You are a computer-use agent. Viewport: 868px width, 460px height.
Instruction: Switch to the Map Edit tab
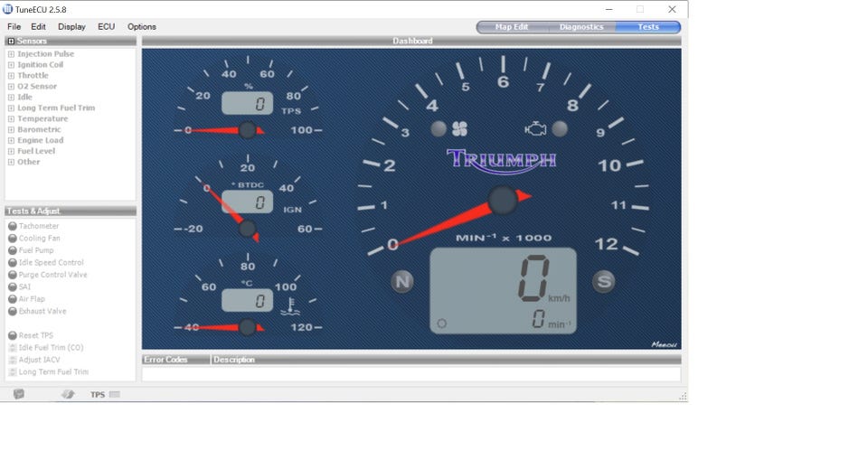[x=512, y=27]
